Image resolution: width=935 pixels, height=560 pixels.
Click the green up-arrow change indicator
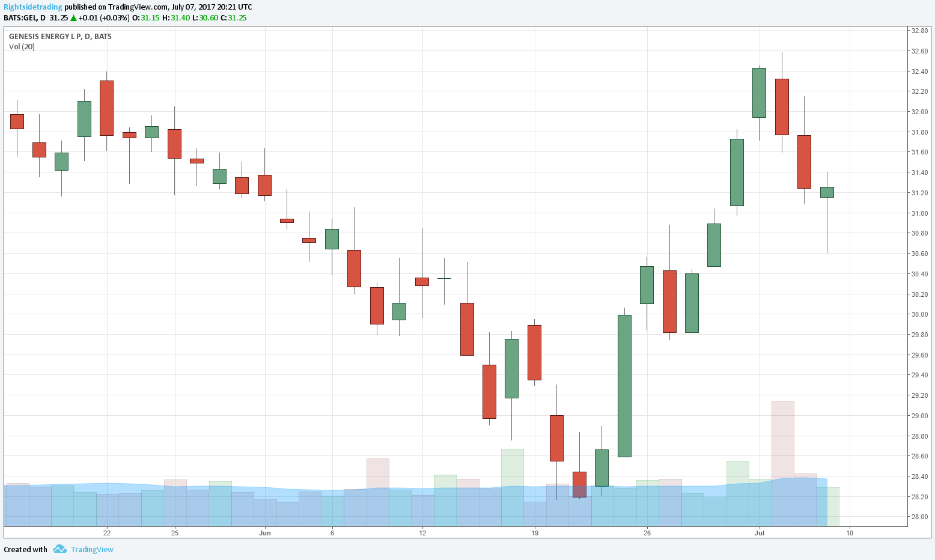click(x=73, y=18)
